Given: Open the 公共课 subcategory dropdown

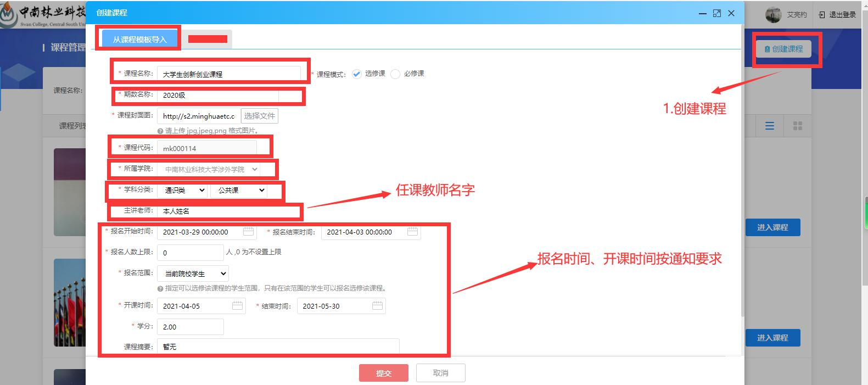Looking at the screenshot, I should 238,191.
